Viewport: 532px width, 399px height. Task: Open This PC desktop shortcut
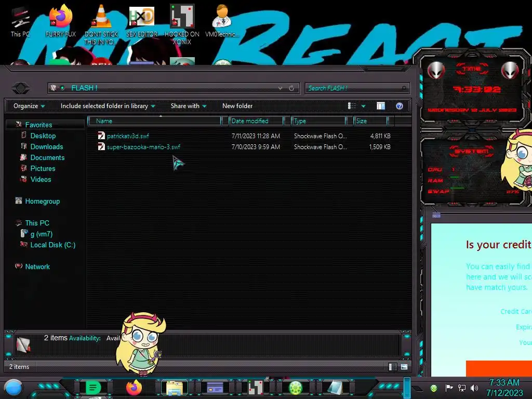coord(20,22)
